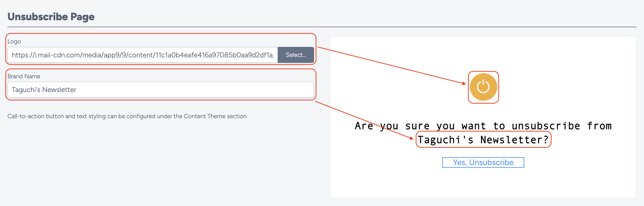Click the Unsubscribe Page heading
The width and height of the screenshot is (644, 206).
pyautogui.click(x=51, y=17)
